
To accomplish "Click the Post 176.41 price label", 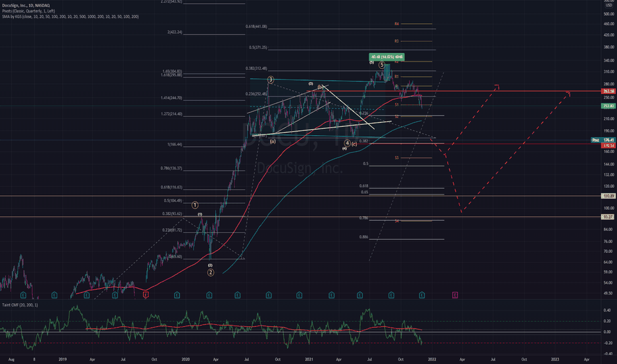I will point(603,140).
